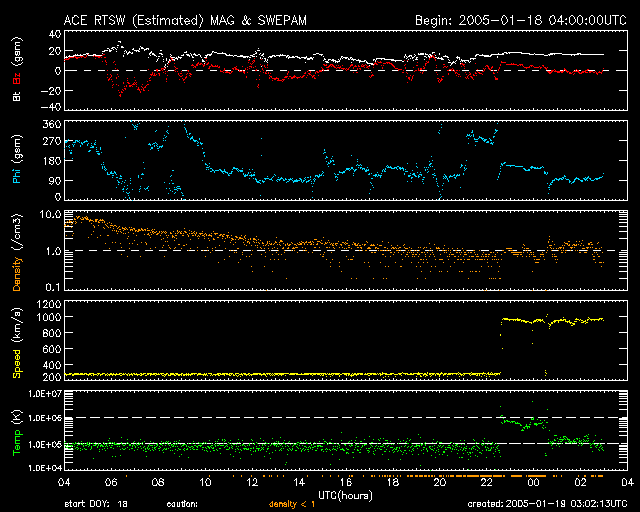Click the 22 hour tick on time axis
The image size is (640, 512).
498,483
